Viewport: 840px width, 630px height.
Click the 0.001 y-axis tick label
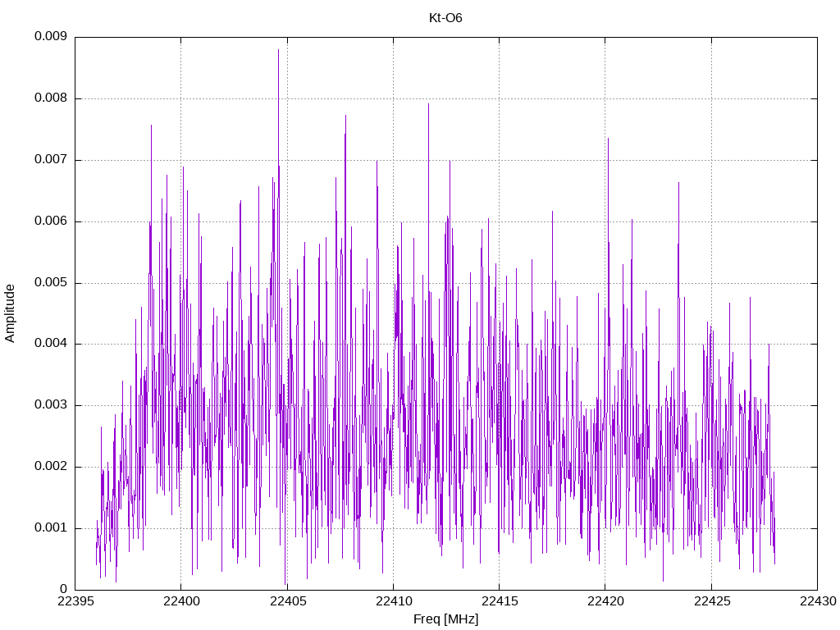(51, 528)
